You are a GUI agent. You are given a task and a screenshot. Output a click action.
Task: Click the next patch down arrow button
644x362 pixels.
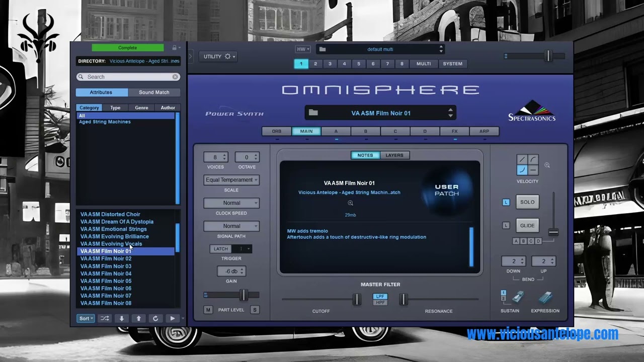click(x=121, y=318)
